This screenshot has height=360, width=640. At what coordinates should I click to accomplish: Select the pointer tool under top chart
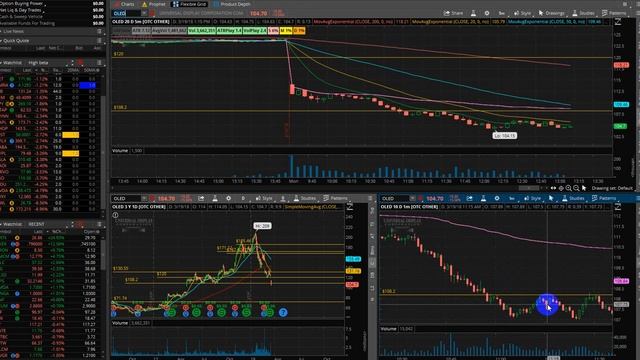584,188
